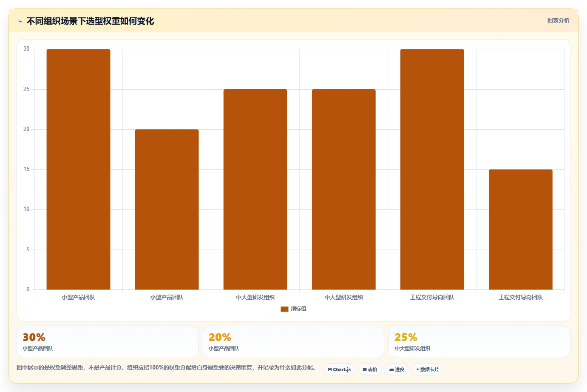Click the 指标值 legend label text

[x=298, y=309]
